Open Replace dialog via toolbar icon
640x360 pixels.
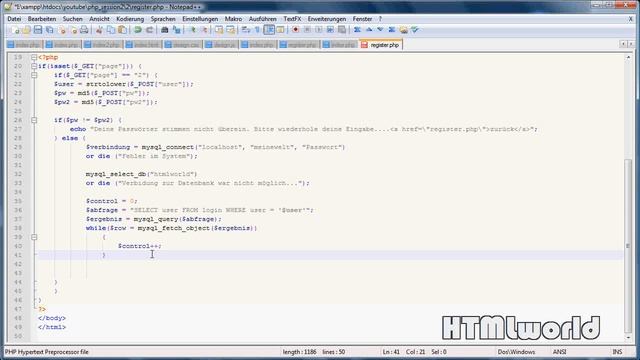(176, 30)
